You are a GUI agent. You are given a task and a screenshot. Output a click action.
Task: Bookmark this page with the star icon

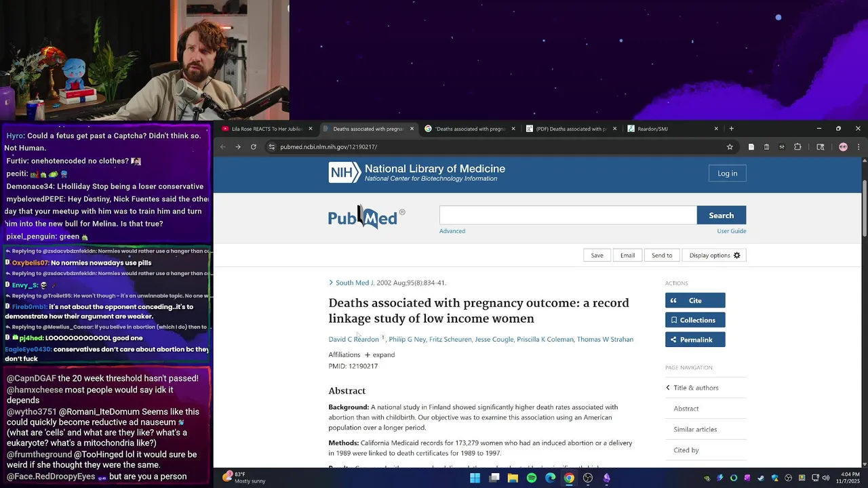(x=730, y=146)
